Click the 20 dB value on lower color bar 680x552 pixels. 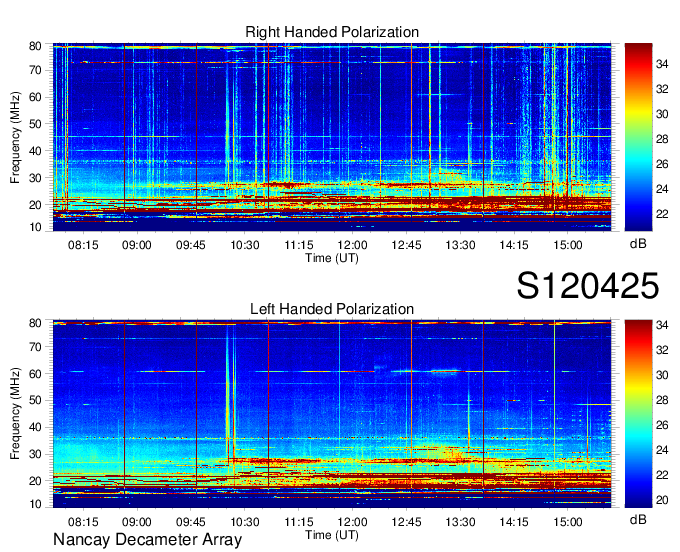[x=662, y=500]
